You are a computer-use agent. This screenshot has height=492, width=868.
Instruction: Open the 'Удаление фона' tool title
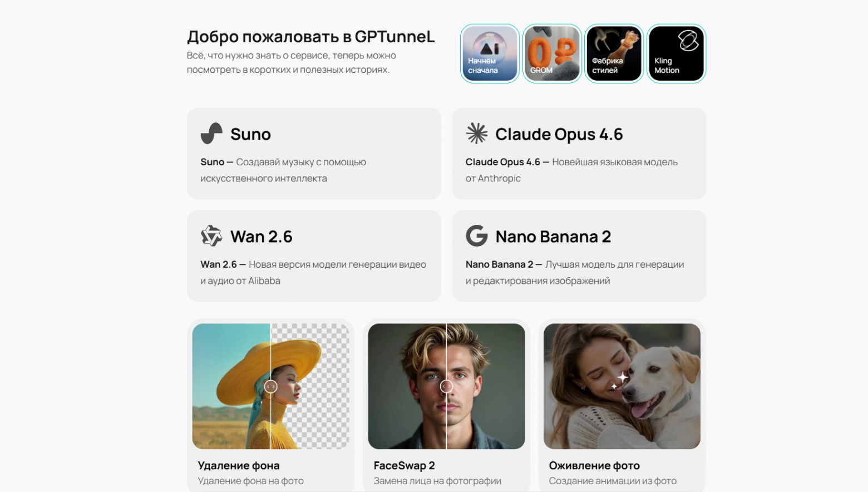(x=239, y=465)
